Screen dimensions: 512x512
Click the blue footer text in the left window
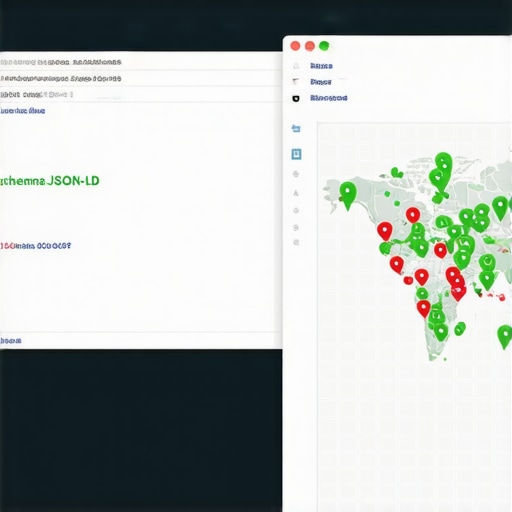[x=11, y=341]
